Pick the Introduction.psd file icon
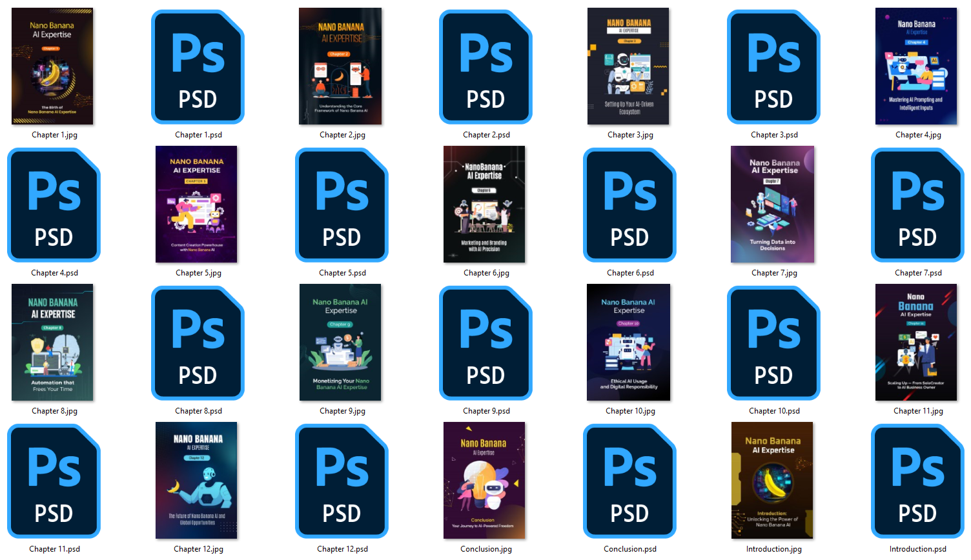 point(917,481)
